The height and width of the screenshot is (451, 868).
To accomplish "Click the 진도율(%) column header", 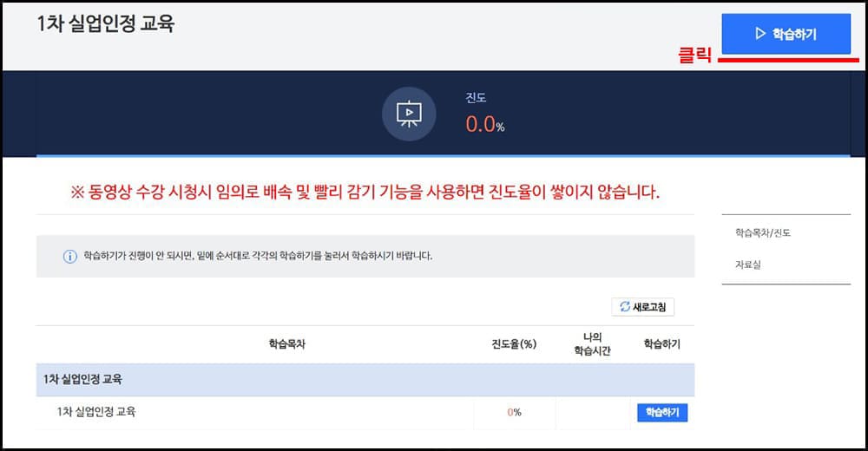I will pos(514,343).
